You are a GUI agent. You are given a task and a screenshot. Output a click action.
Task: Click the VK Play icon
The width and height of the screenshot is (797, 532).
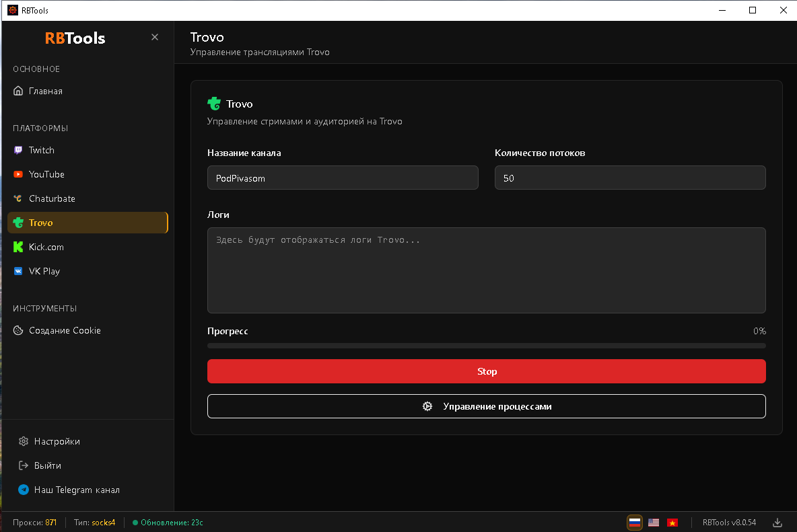click(x=18, y=271)
